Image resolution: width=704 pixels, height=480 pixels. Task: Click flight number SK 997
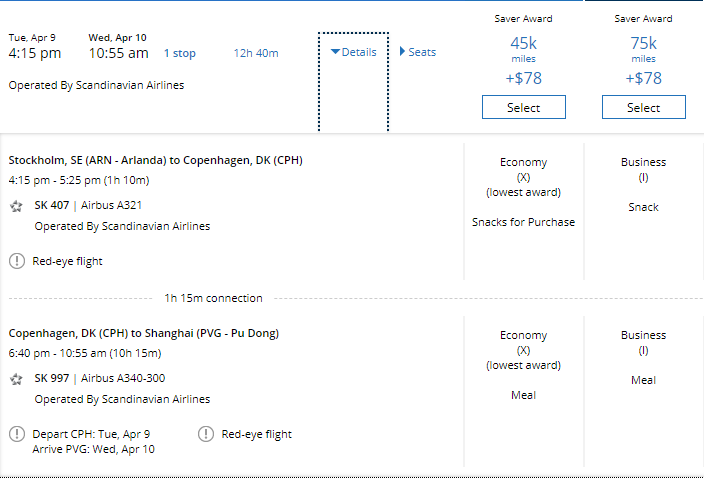coord(50,379)
